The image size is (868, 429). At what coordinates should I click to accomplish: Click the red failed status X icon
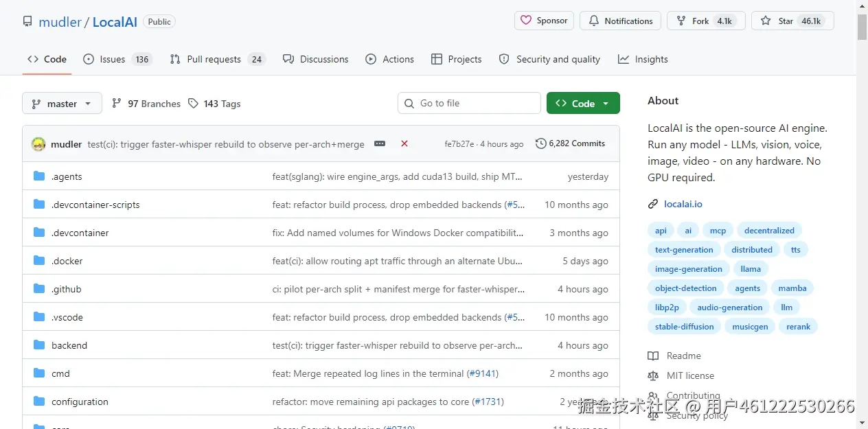click(x=404, y=143)
